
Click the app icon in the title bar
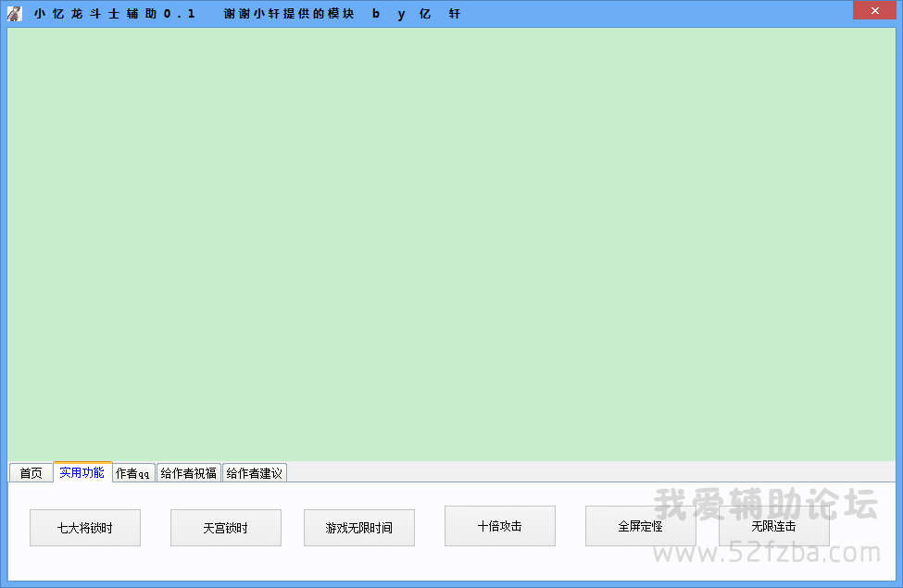(x=14, y=14)
